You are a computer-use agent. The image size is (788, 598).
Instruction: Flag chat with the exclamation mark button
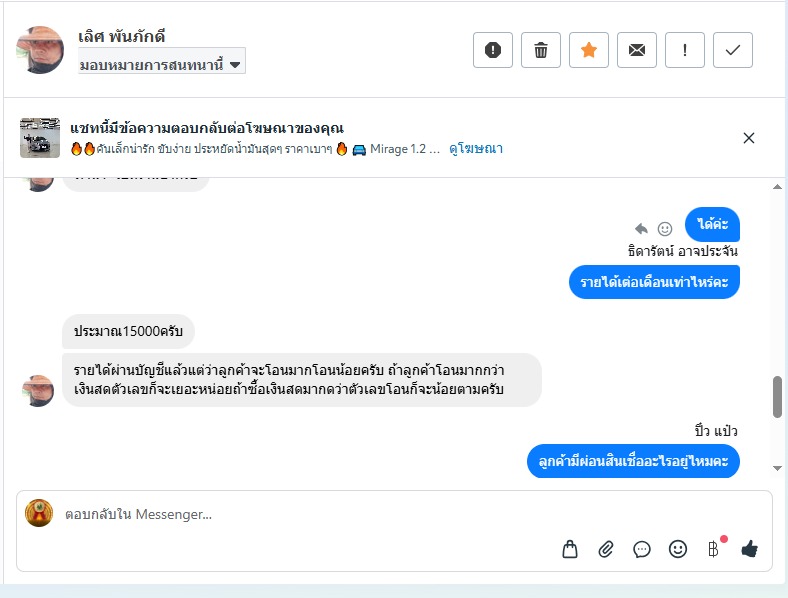(685, 50)
